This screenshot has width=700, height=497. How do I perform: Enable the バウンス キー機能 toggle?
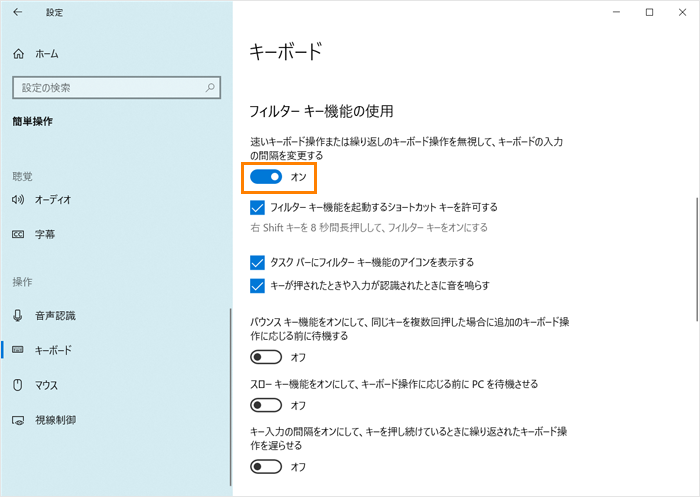point(266,357)
